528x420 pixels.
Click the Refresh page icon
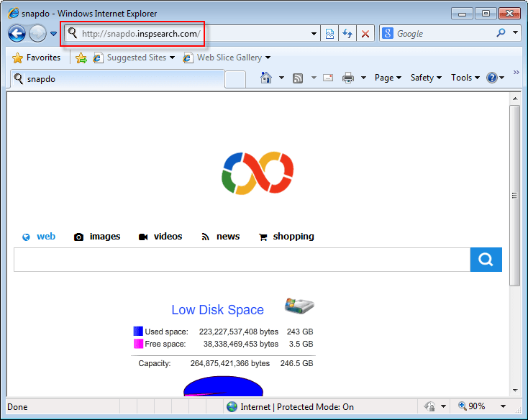[x=347, y=34]
